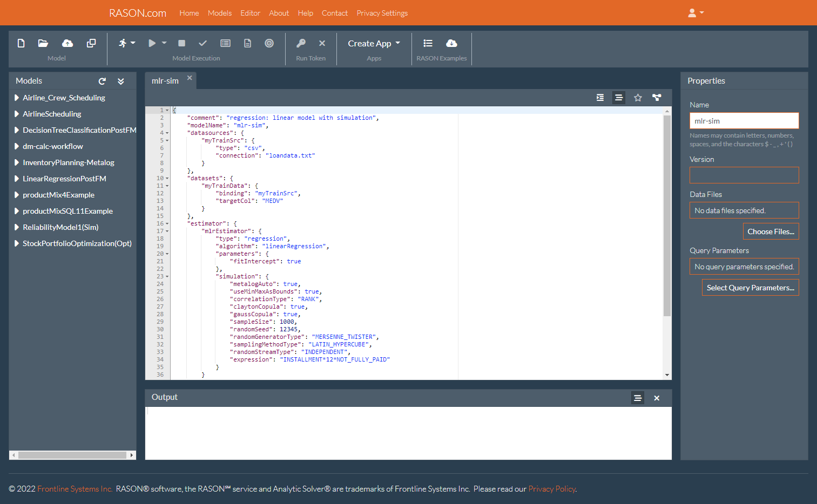The width and height of the screenshot is (817, 504).
Task: Refresh the Models list
Action: (102, 81)
